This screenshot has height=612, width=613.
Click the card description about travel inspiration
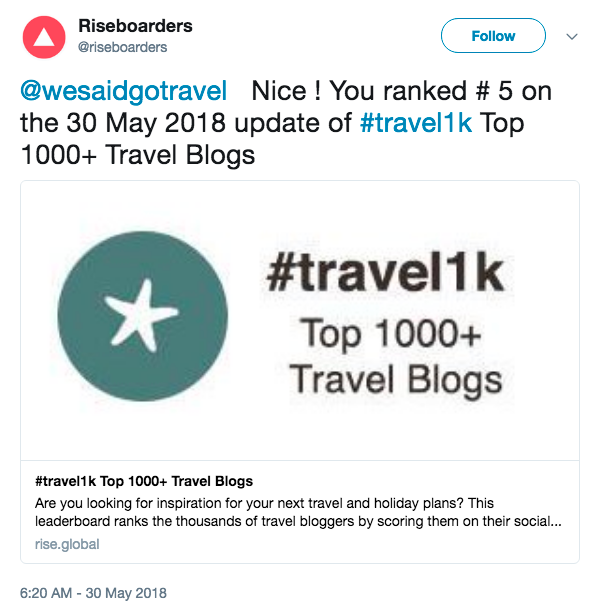298,512
